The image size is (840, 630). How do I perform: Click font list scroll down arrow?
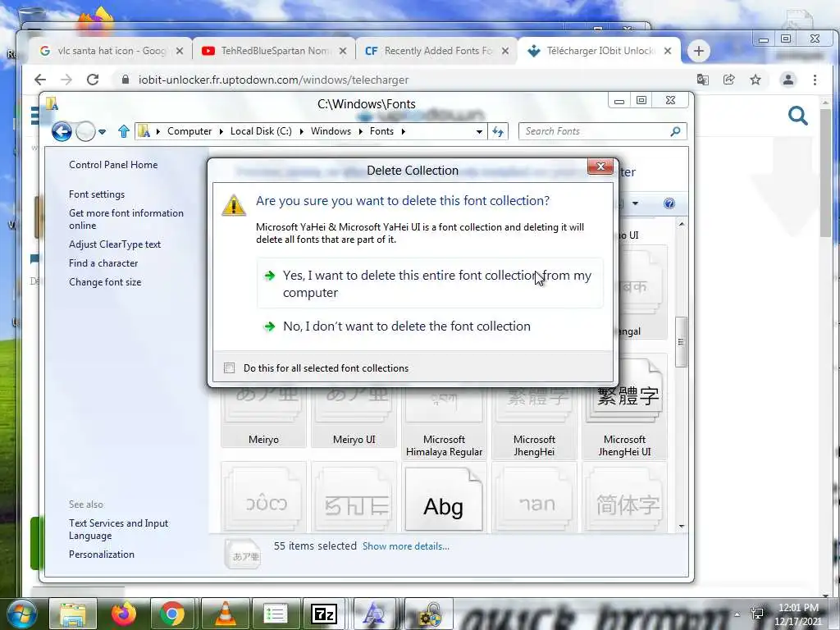pos(682,527)
